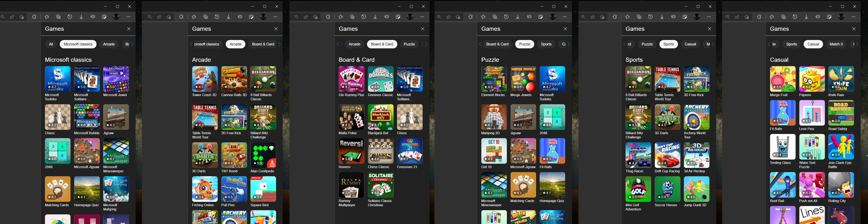Open Tower Crash 3D in Arcade panel

coord(205,81)
